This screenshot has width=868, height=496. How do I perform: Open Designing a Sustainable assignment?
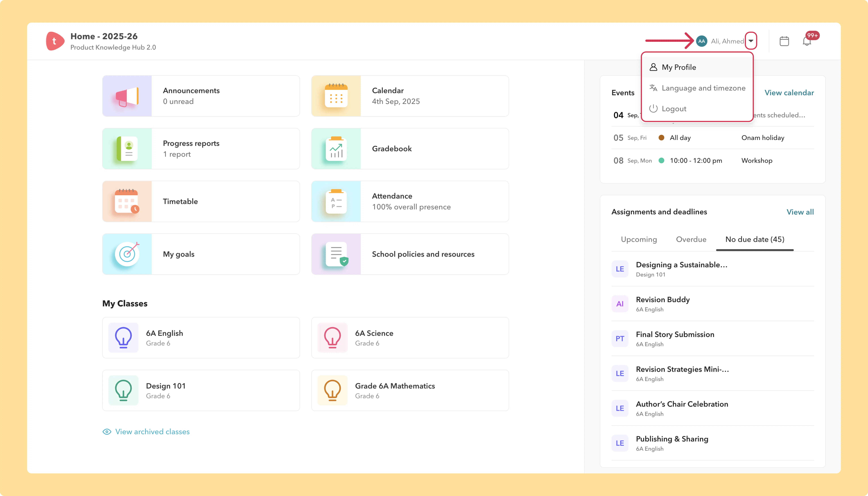713,269
